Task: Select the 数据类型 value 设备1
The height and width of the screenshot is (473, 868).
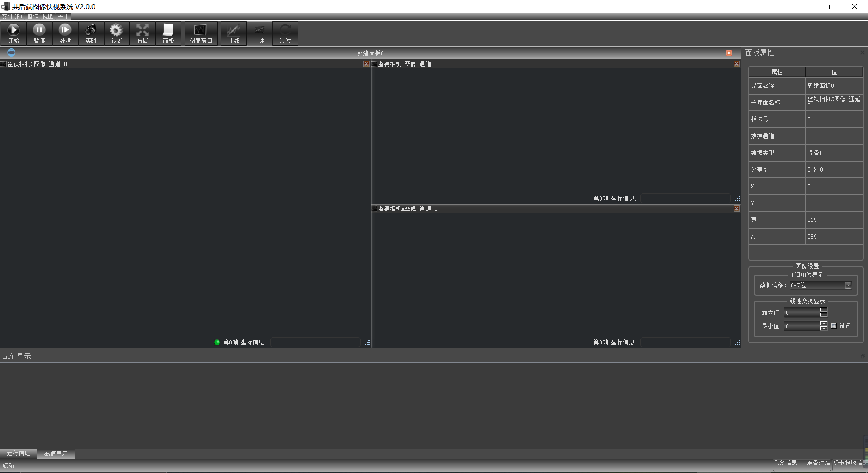Action: (834, 153)
